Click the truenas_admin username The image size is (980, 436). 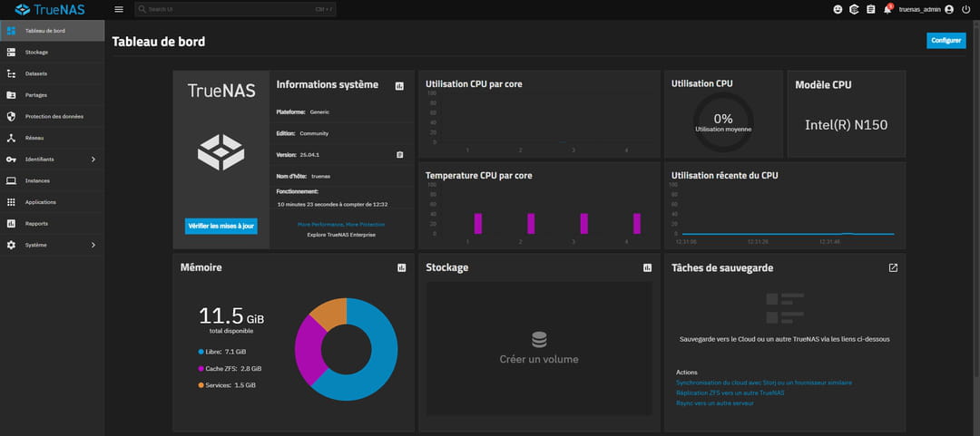coord(921,9)
